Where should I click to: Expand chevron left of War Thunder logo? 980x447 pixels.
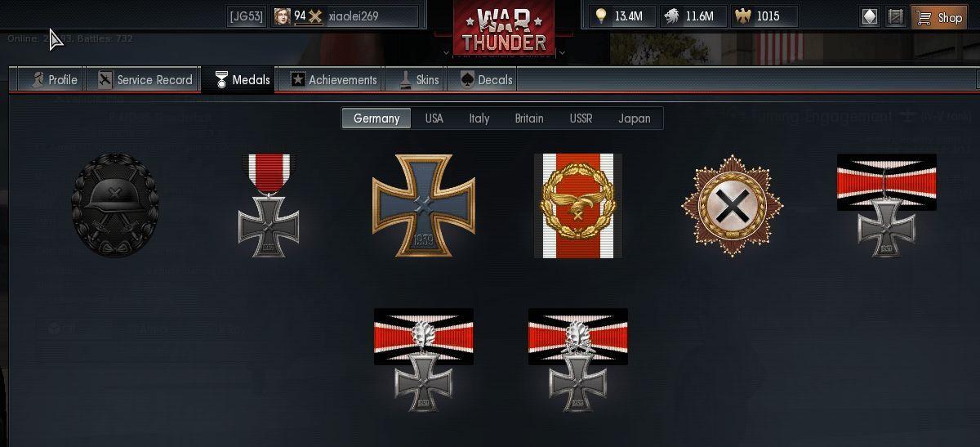pyautogui.click(x=447, y=52)
